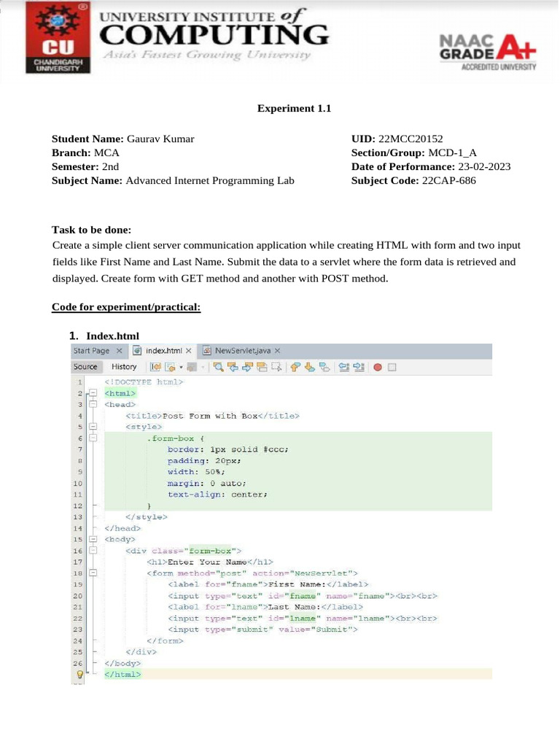The height and width of the screenshot is (747, 560).
Task: Collapse the form fold marker on line 18
Action: click(93, 573)
